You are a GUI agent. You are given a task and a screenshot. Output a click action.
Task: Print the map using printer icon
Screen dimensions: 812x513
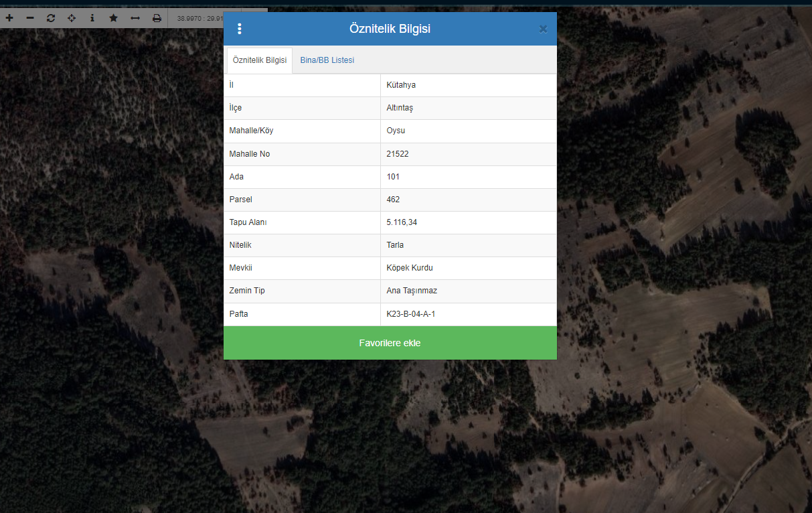(157, 18)
